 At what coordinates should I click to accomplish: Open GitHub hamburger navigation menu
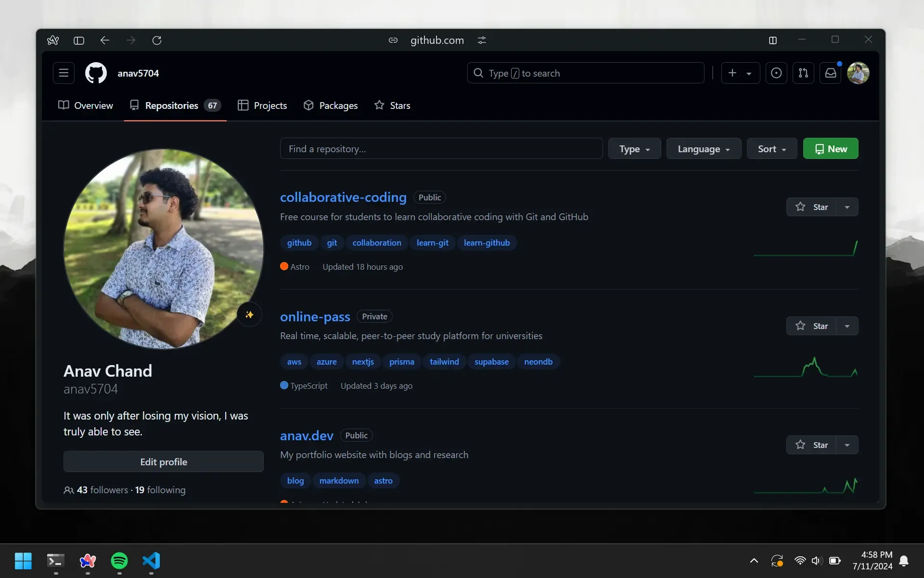pos(64,73)
